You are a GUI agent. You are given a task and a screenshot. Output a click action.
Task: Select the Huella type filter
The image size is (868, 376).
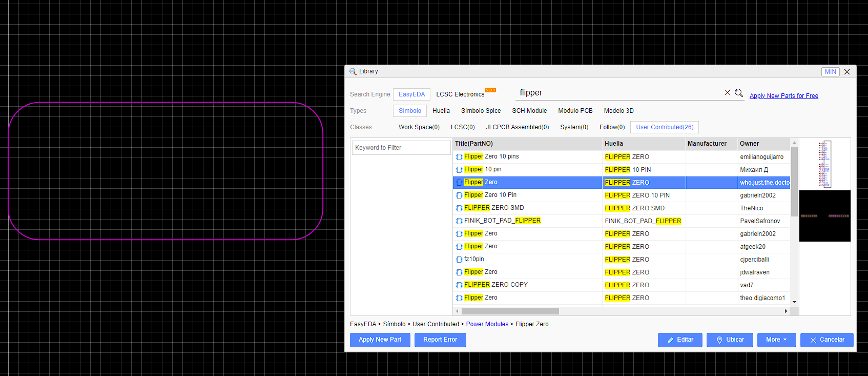coord(441,111)
